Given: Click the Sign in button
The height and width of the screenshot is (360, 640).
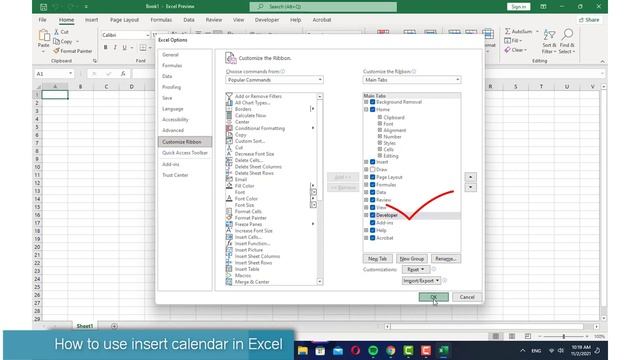Looking at the screenshot, I should 519,7.
